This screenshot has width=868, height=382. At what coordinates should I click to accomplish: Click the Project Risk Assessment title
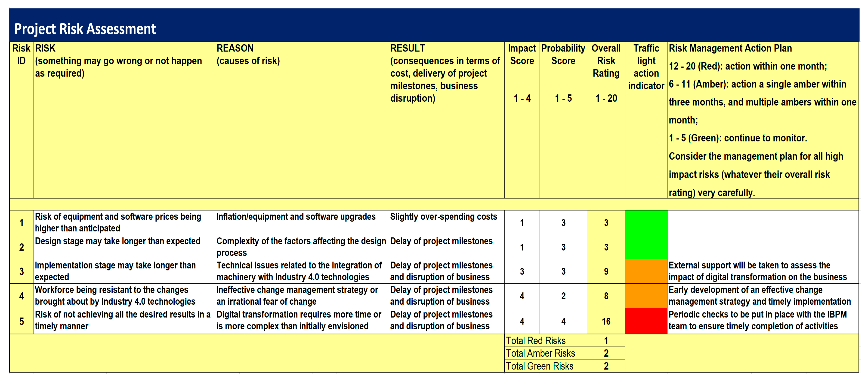click(x=85, y=29)
